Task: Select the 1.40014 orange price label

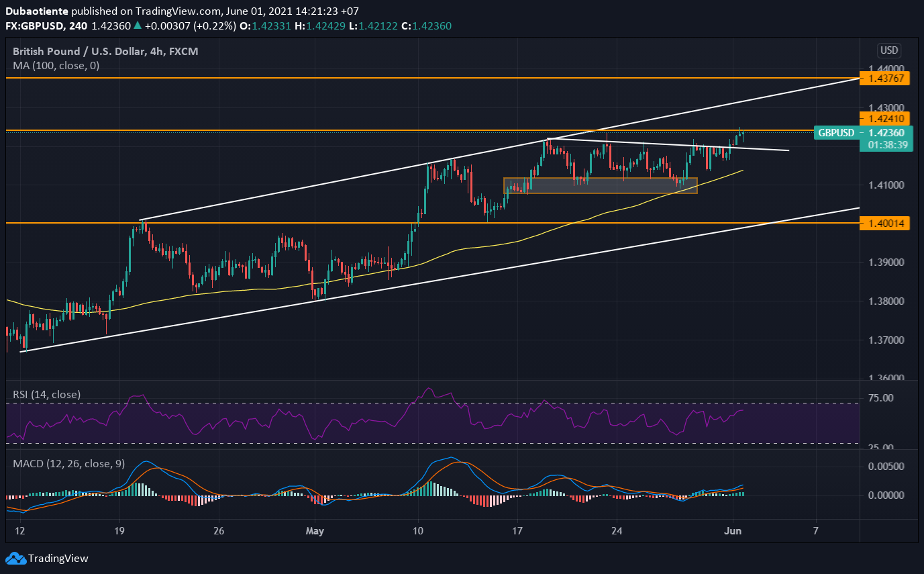Action: [x=884, y=223]
